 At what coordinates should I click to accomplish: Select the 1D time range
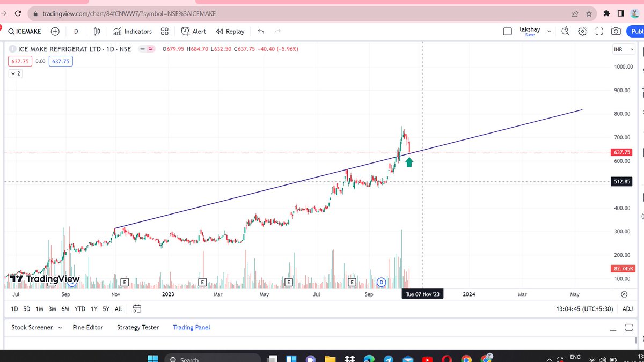(x=14, y=309)
